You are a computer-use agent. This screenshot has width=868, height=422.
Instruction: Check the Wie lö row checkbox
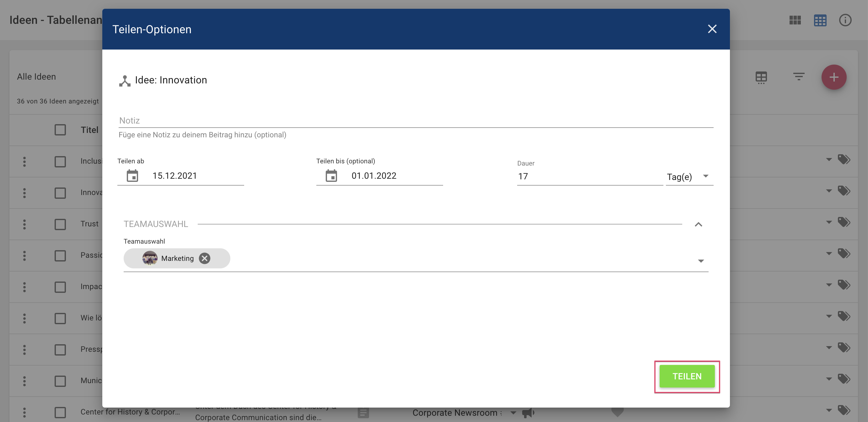(60, 318)
